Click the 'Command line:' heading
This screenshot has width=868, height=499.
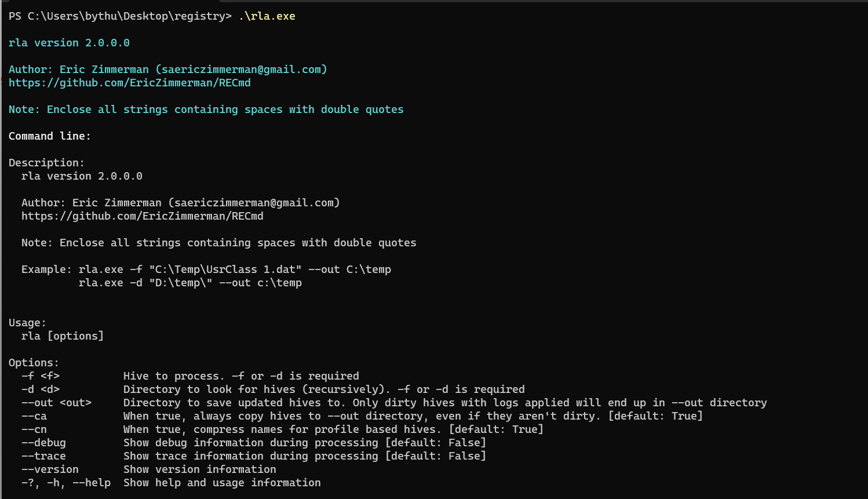50,136
